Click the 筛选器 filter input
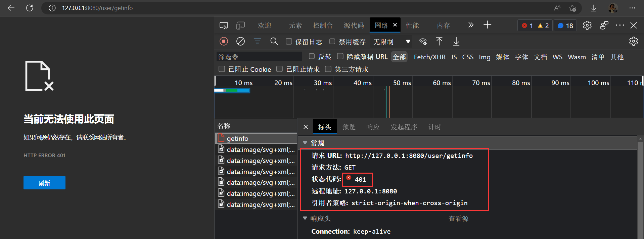The height and width of the screenshot is (239, 644). (x=259, y=57)
